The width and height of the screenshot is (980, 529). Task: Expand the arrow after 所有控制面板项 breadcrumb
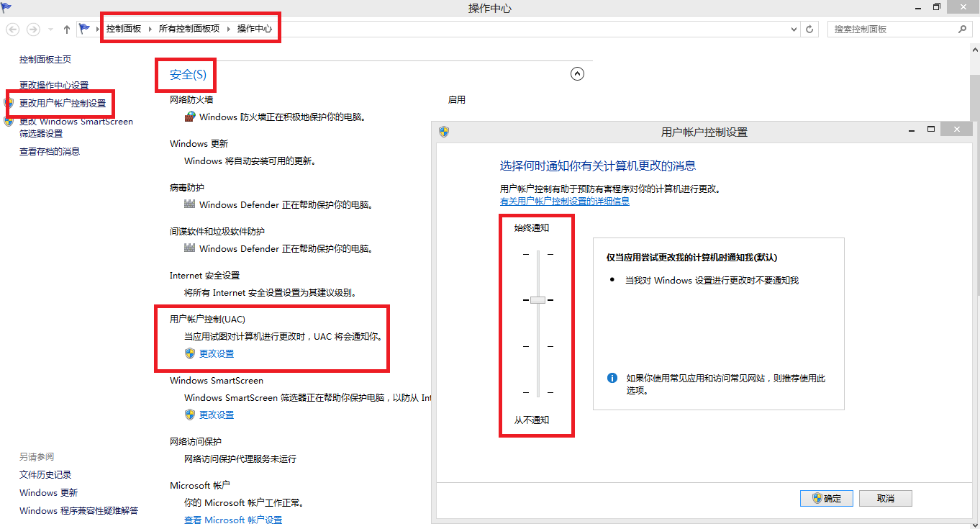point(229,29)
